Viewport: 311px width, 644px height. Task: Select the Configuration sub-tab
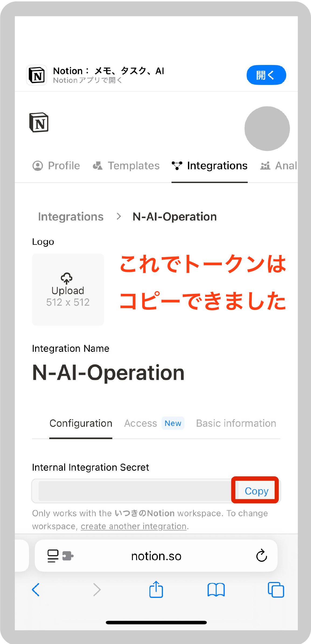81,423
